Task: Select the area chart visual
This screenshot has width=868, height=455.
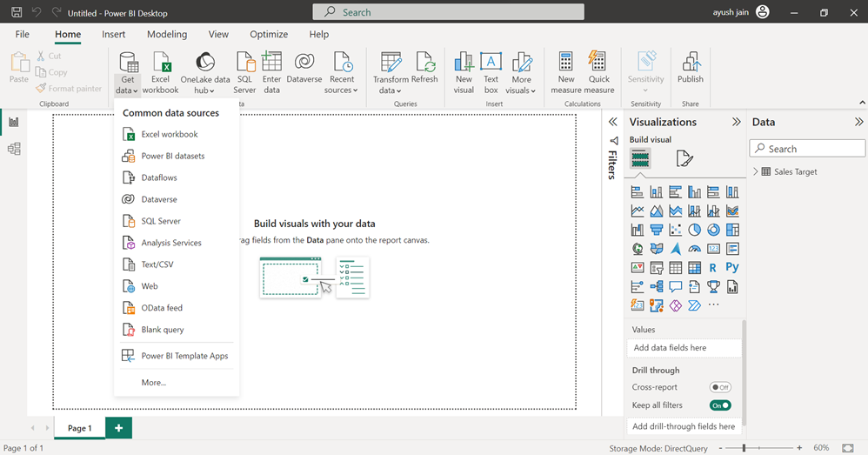Action: 657,211
